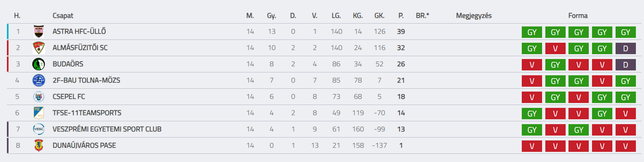This screenshot has width=644, height=162.
Task: Click the 2F-Bau Tolna-Mözs blue crest
Action: coord(39,80)
